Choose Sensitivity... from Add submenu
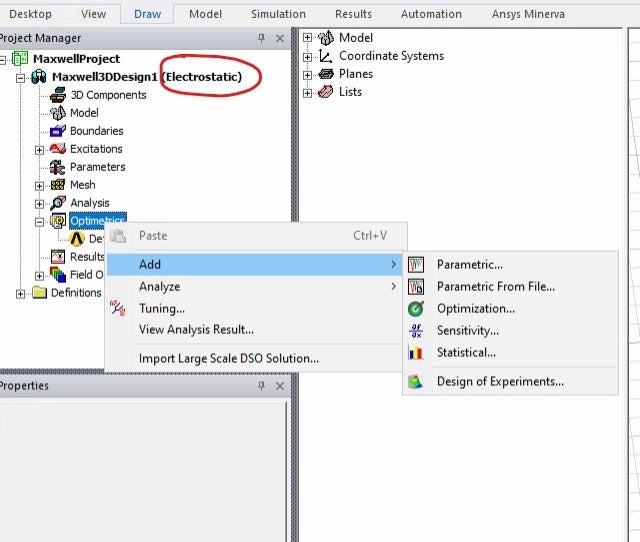The width and height of the screenshot is (640, 542). [510, 331]
